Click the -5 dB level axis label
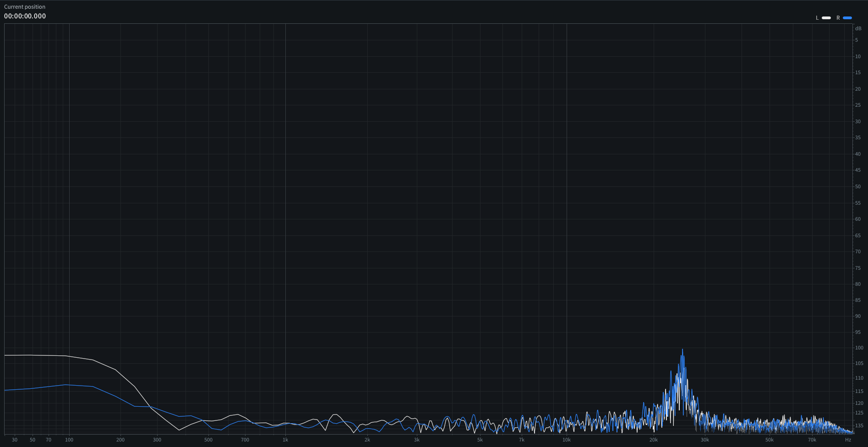 pyautogui.click(x=857, y=40)
